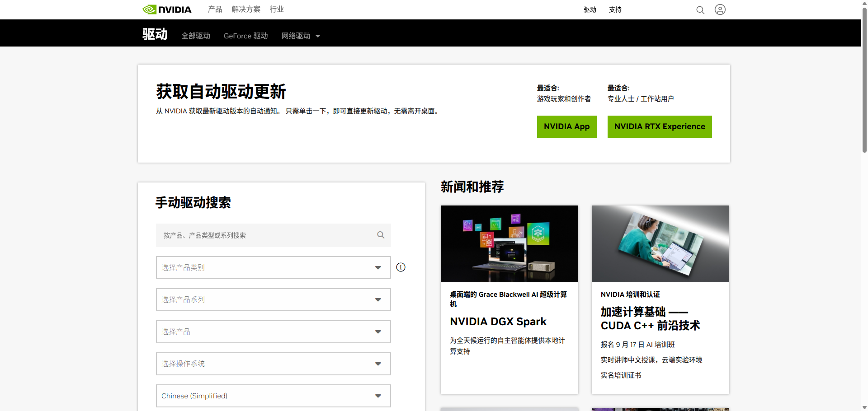Click the scrollbar down arrow

point(864,407)
